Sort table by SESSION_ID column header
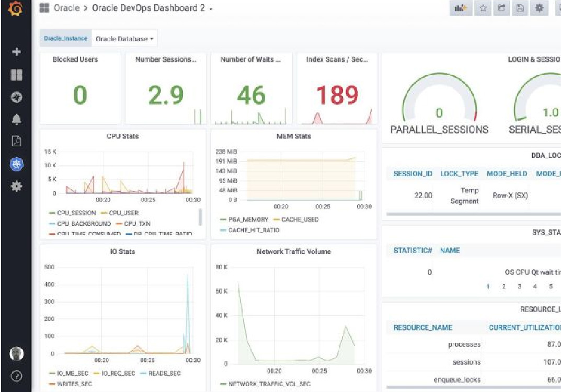The image size is (561, 392). 413,174
